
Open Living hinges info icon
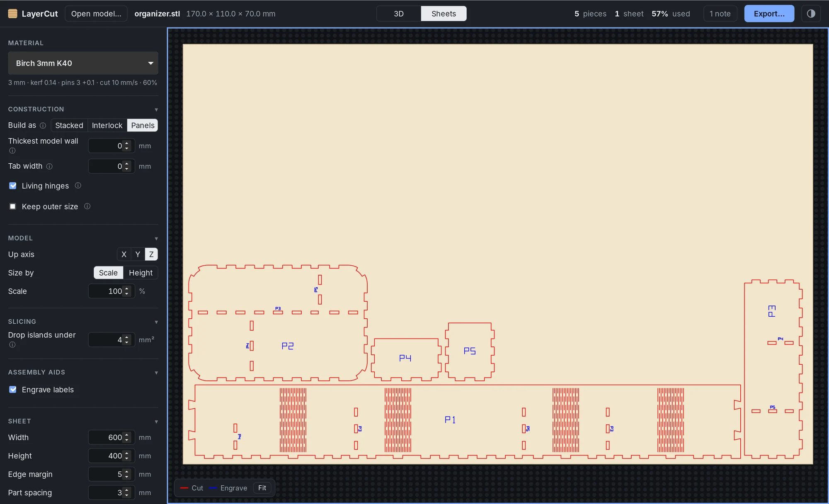pyautogui.click(x=78, y=186)
